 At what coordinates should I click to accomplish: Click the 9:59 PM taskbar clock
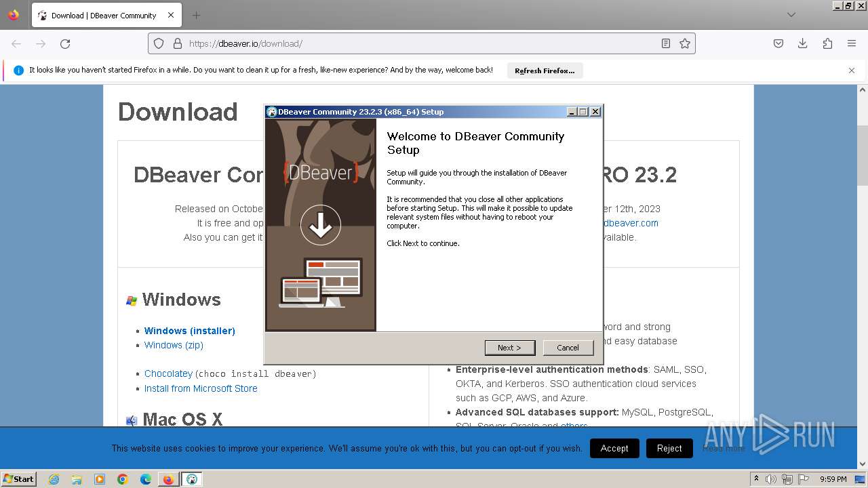pyautogui.click(x=833, y=479)
